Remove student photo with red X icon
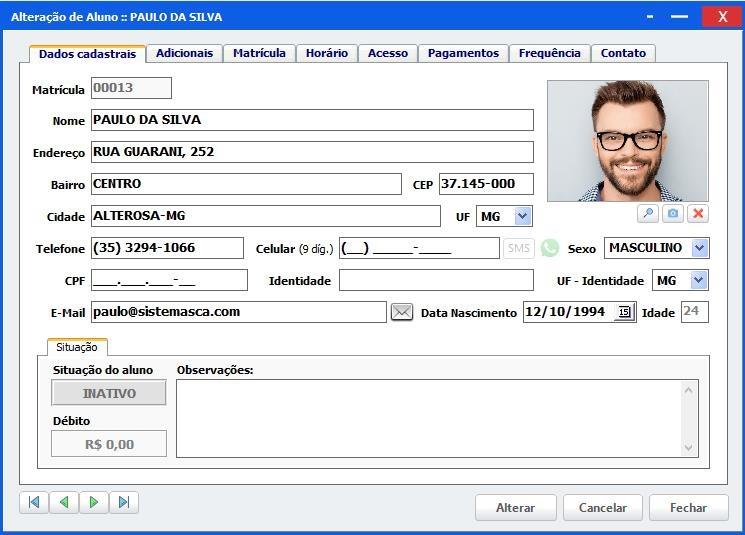 coord(697,214)
